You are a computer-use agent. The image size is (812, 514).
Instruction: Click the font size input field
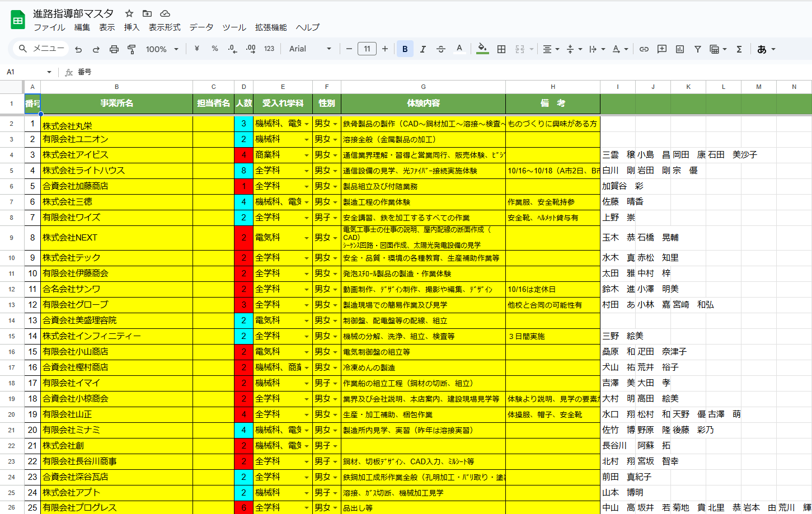tap(367, 49)
